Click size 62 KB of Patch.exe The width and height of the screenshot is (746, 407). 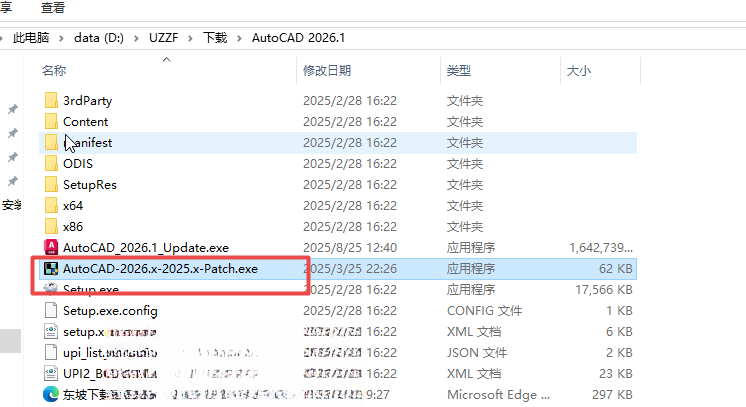616,268
